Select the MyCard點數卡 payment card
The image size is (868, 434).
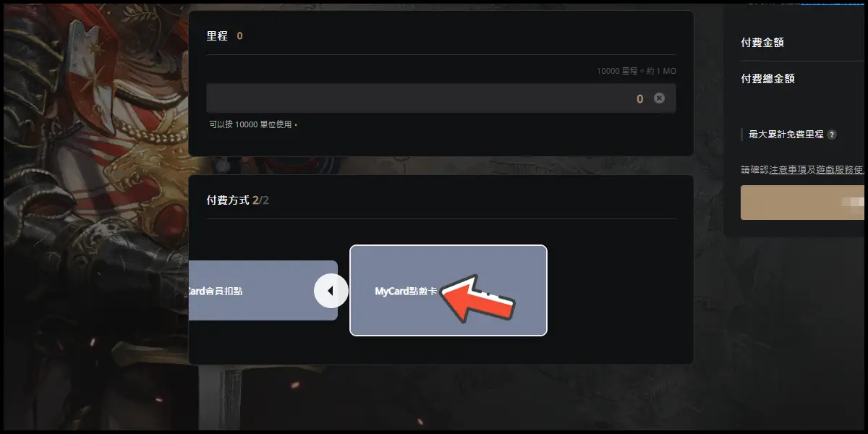448,291
